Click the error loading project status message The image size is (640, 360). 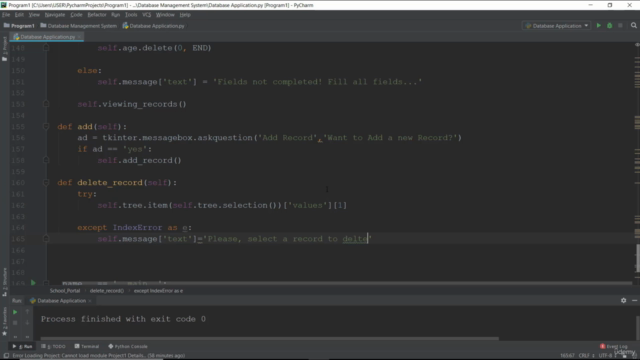click(x=99, y=356)
